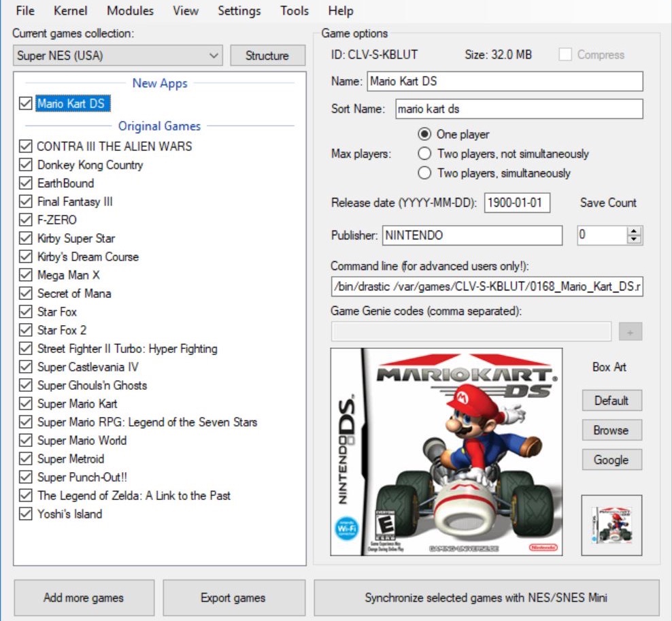This screenshot has height=621, width=672.
Task: Select Two players, not simultaneously option
Action: [424, 154]
